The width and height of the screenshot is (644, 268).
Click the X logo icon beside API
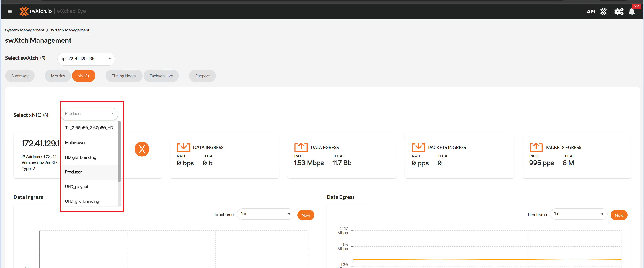point(603,11)
